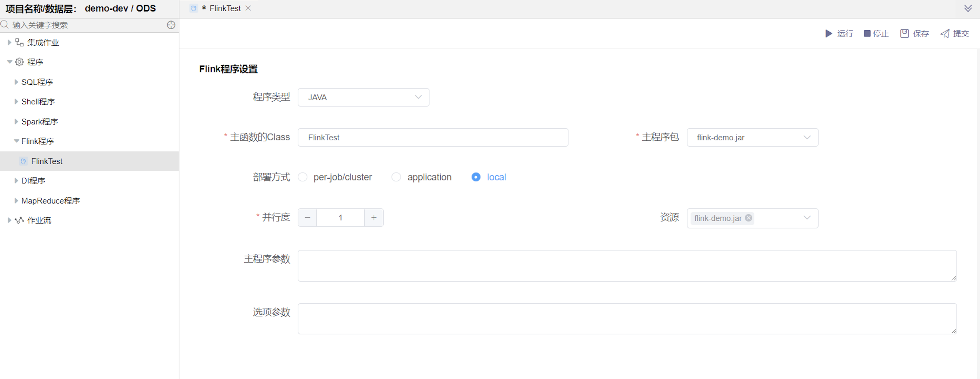
Task: Click the Submit (提交) paper plane icon
Action: [x=945, y=33]
